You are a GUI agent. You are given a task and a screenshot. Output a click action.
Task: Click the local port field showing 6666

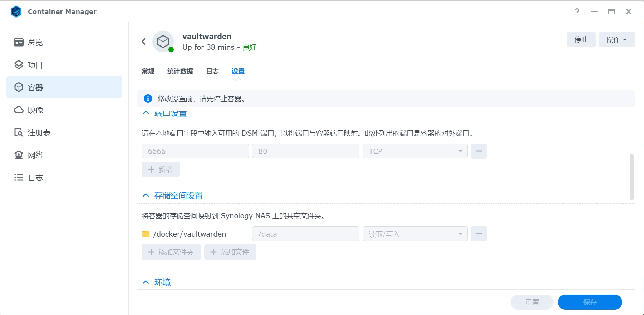coord(195,151)
